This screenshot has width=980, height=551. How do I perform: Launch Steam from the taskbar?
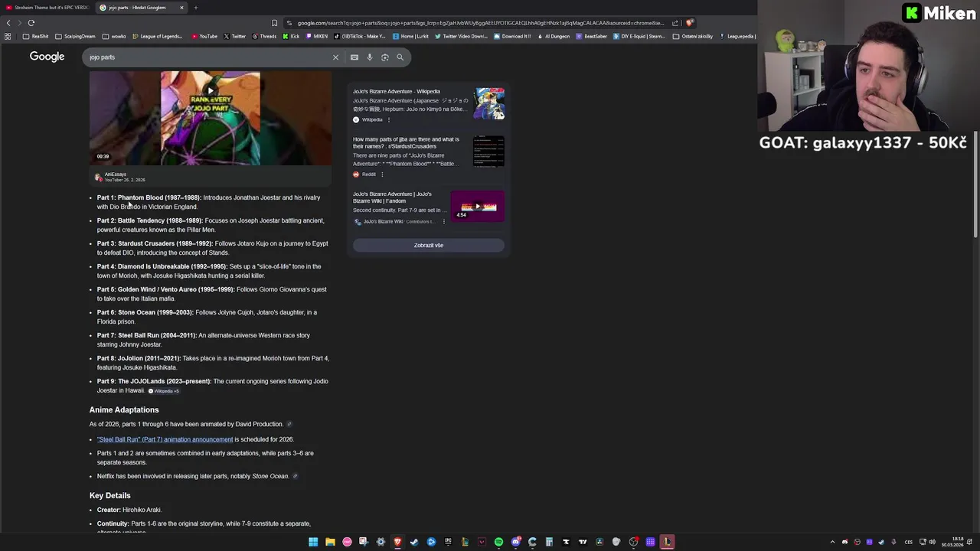414,542
